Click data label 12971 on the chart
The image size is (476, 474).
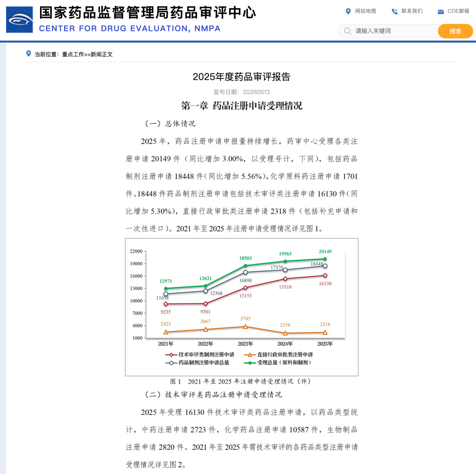(x=165, y=281)
